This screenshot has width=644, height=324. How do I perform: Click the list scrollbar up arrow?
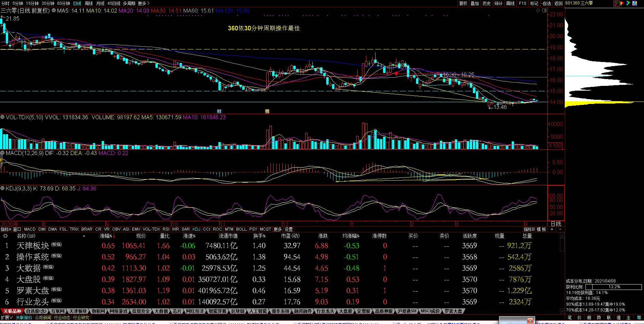tap(562, 236)
